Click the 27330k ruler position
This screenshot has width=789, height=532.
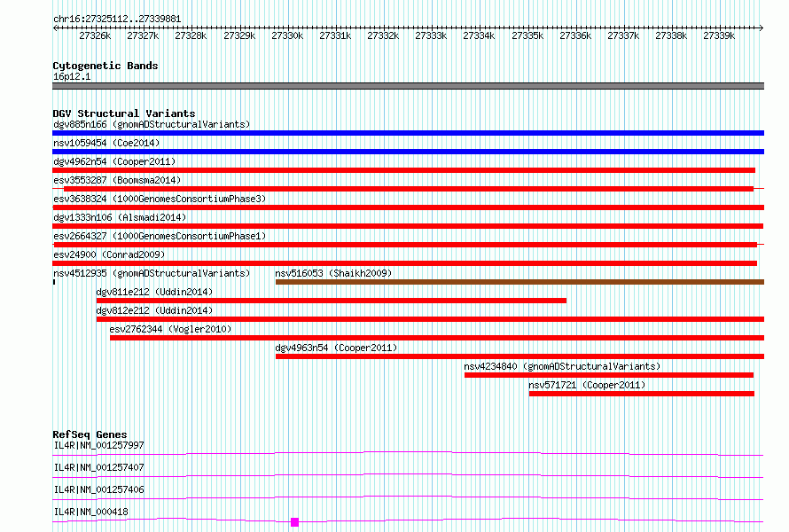pos(287,35)
